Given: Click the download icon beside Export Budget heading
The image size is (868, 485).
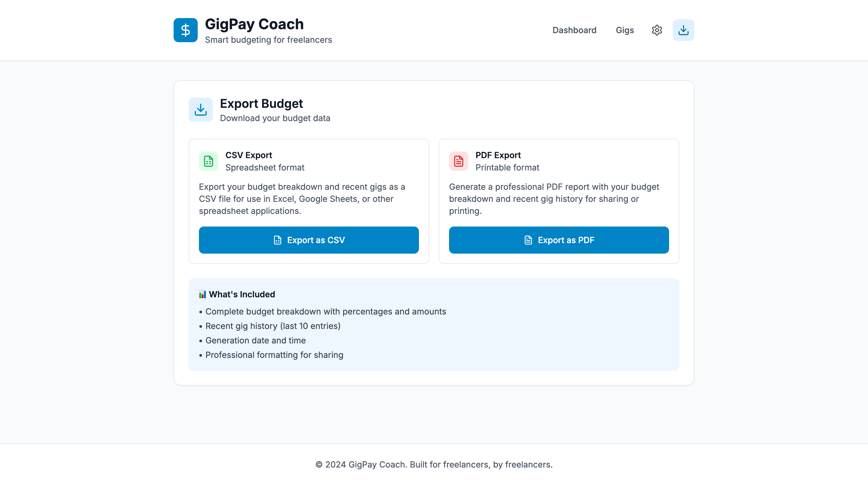Looking at the screenshot, I should [x=200, y=109].
